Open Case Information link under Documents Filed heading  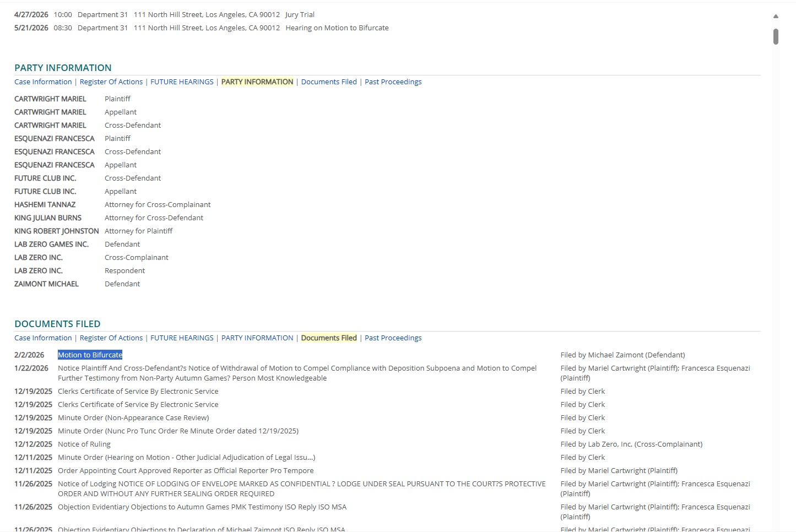click(x=43, y=338)
